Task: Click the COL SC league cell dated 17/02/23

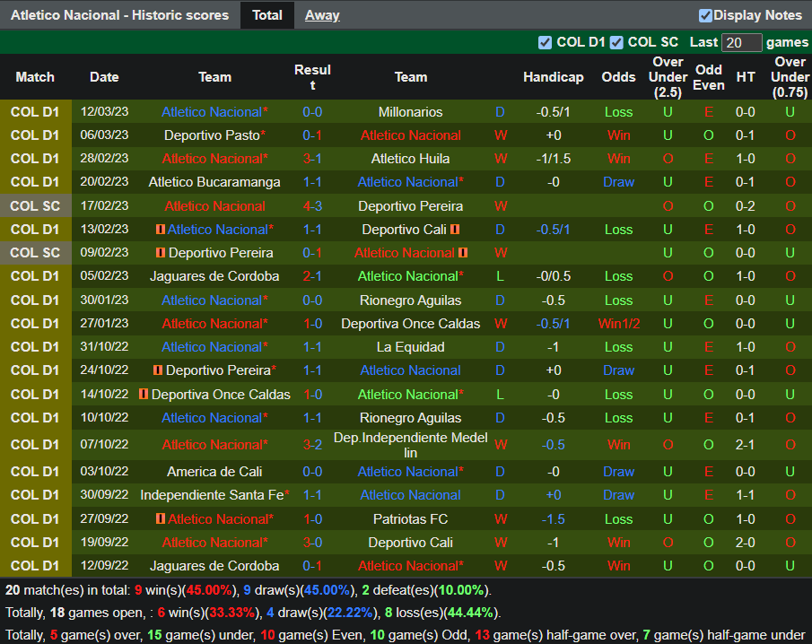Action: pyautogui.click(x=35, y=206)
